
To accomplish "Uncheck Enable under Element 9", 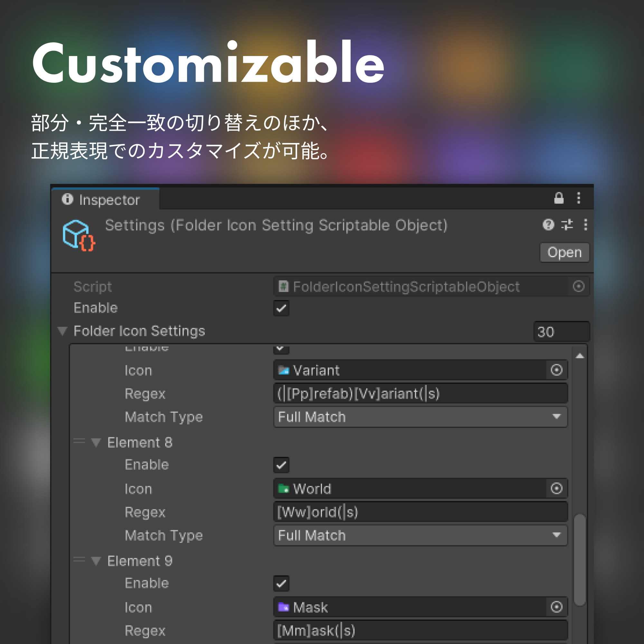I will 281,583.
